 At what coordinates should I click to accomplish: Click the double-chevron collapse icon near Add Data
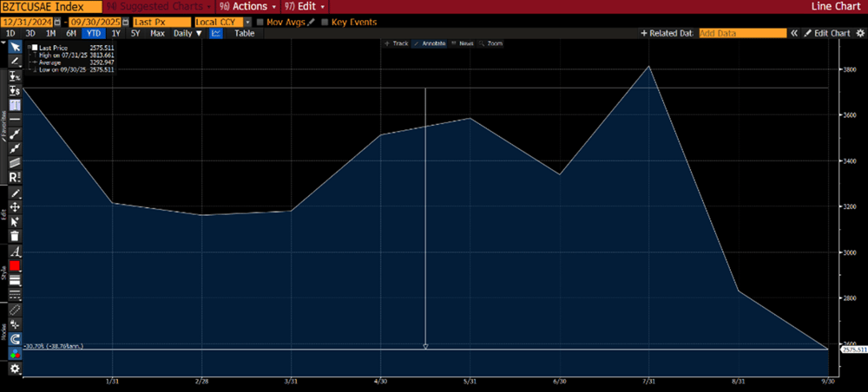(794, 33)
